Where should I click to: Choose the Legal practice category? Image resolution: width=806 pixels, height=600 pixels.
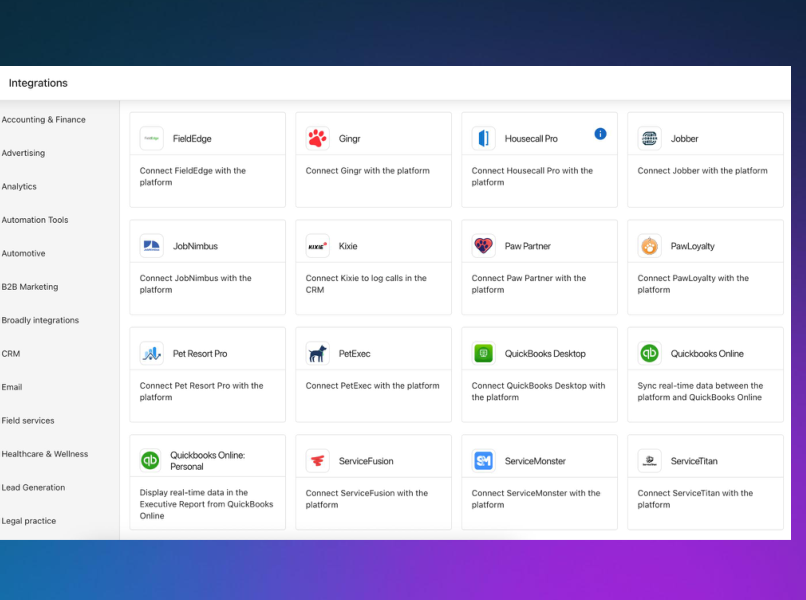pos(29,521)
